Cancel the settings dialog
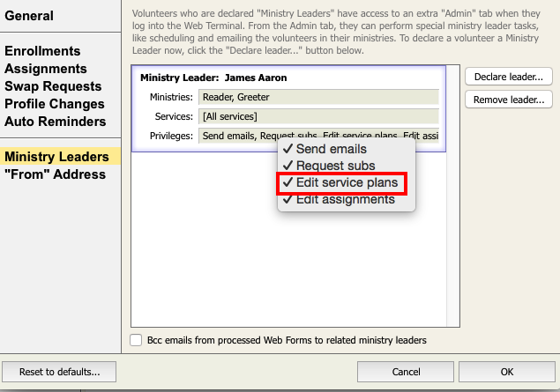560x392 pixels. tap(406, 372)
